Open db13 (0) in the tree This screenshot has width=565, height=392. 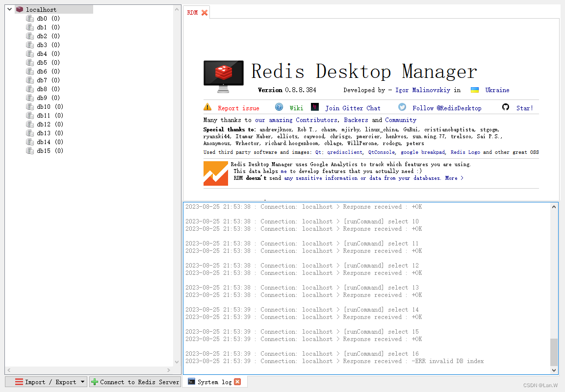point(50,133)
